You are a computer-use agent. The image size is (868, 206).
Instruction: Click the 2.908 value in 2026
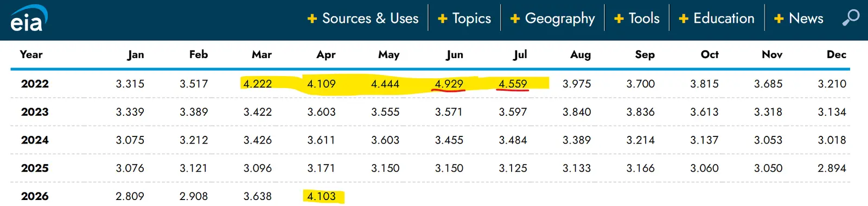194,196
